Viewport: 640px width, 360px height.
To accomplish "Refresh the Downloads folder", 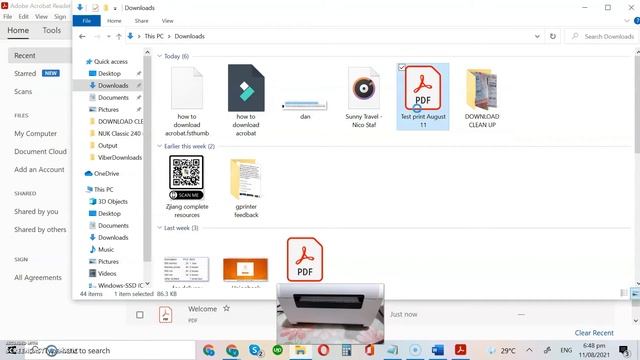I will tap(553, 36).
